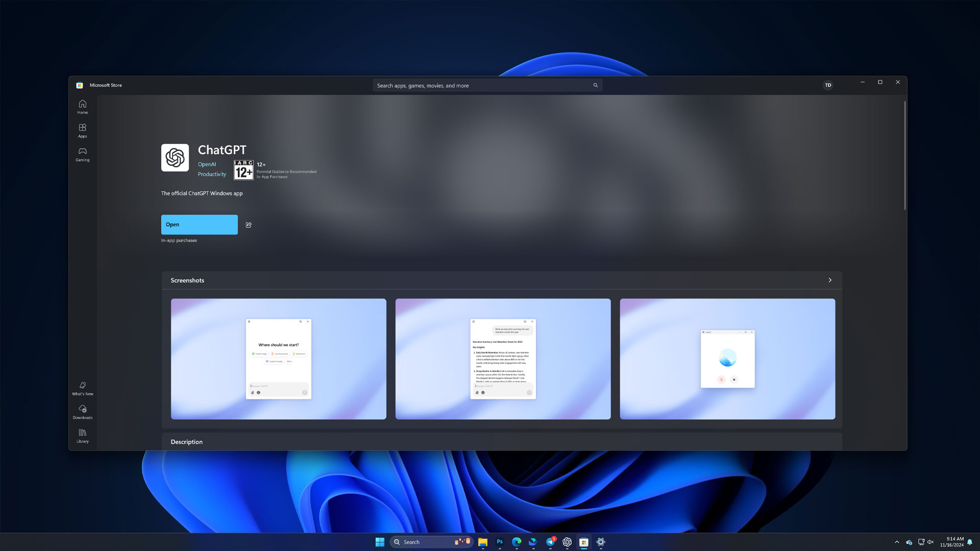Toggle muted volume icon in system tray
This screenshot has height=551, width=980.
pyautogui.click(x=930, y=542)
